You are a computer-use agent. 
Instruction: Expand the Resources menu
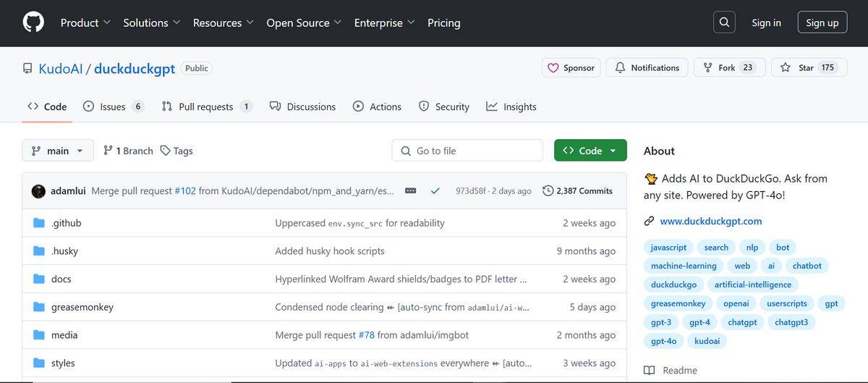(224, 22)
